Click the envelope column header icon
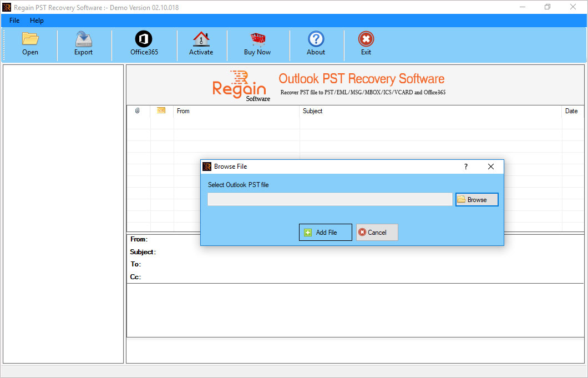This screenshot has width=588, height=378. click(x=161, y=110)
